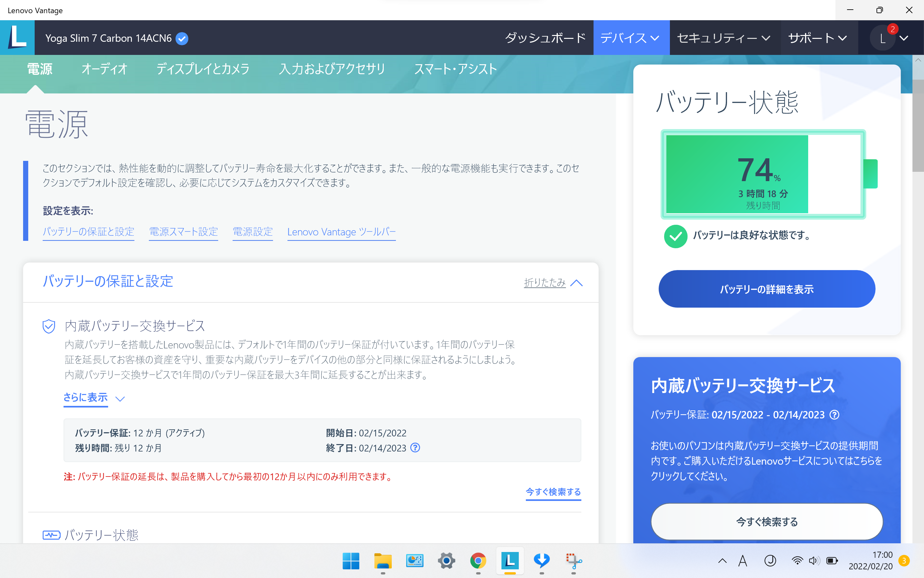Click the volume speaker icon in tray
924x578 pixels.
click(814, 561)
